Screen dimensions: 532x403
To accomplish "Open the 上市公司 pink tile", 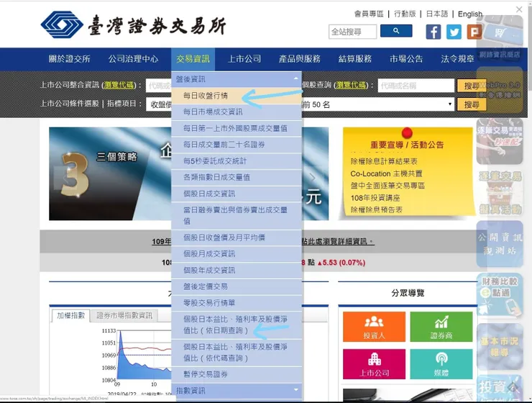I will coord(374,364).
